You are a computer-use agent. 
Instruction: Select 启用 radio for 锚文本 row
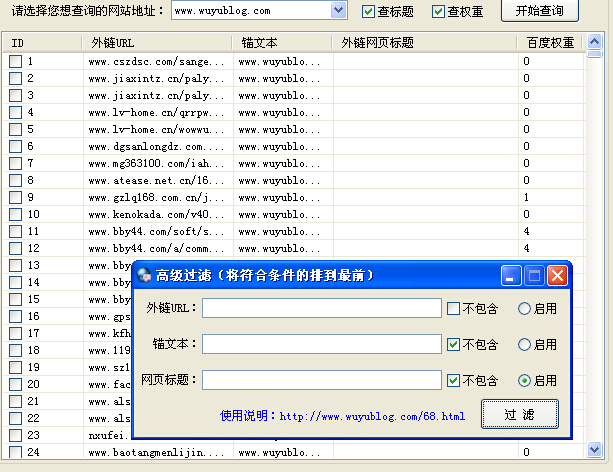click(x=524, y=345)
